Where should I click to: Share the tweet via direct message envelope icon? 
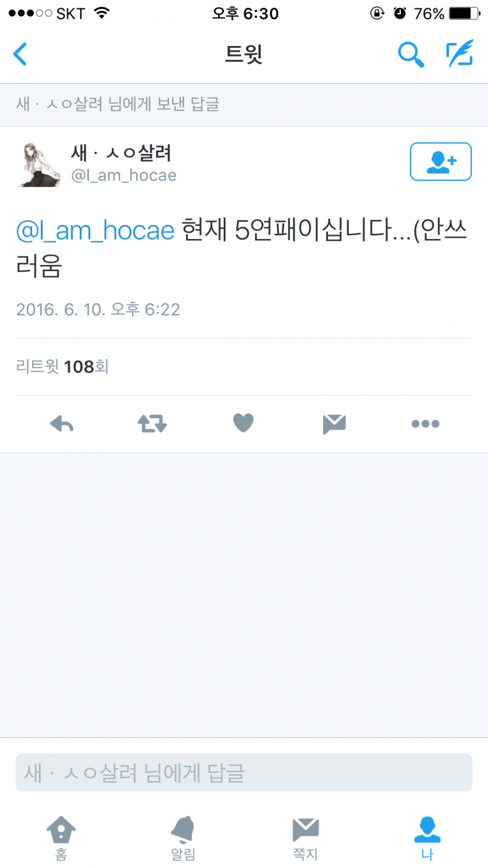(334, 424)
